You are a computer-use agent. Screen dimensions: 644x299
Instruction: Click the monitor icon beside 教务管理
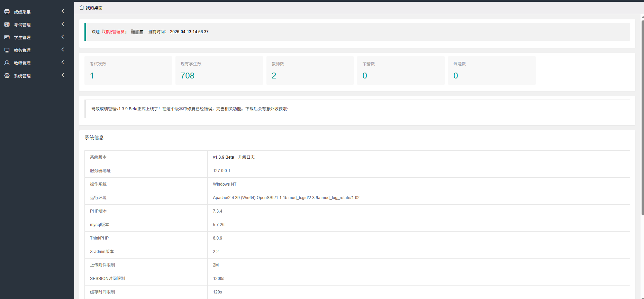[7, 50]
